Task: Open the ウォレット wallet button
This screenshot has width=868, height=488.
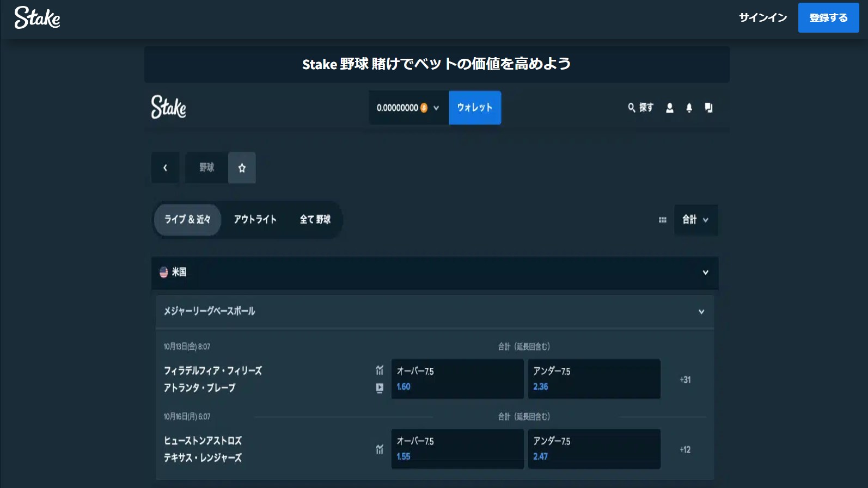Action: (x=475, y=108)
